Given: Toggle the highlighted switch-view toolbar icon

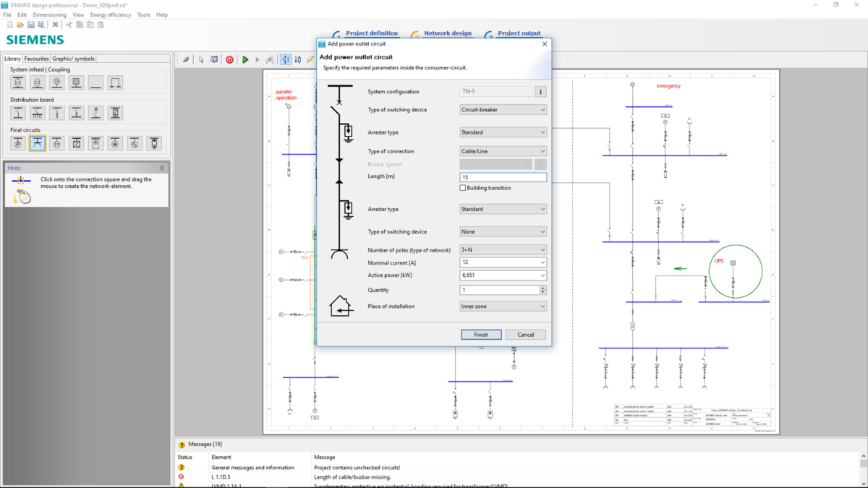Looking at the screenshot, I should 286,60.
